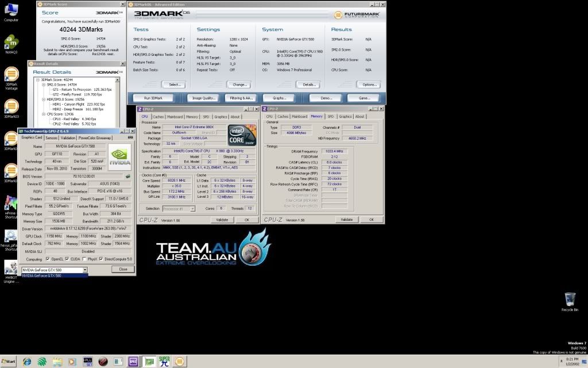Open the Mainboard tab in left CPU-Z window
588x368 pixels.
[x=175, y=117]
